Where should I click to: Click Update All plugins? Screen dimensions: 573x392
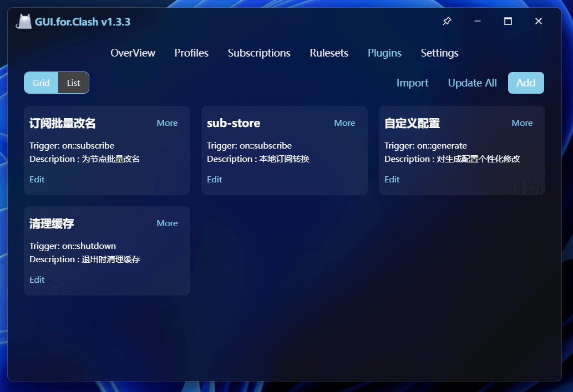click(472, 83)
